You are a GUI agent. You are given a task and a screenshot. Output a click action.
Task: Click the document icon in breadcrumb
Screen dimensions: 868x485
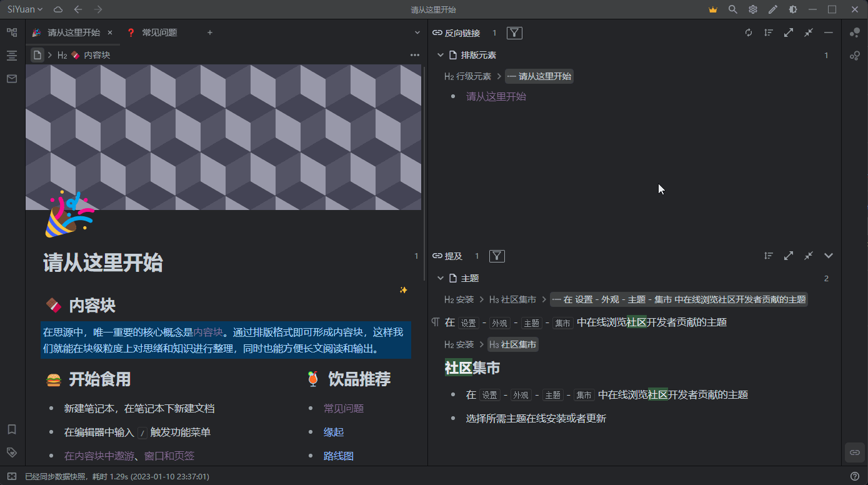[x=37, y=55]
